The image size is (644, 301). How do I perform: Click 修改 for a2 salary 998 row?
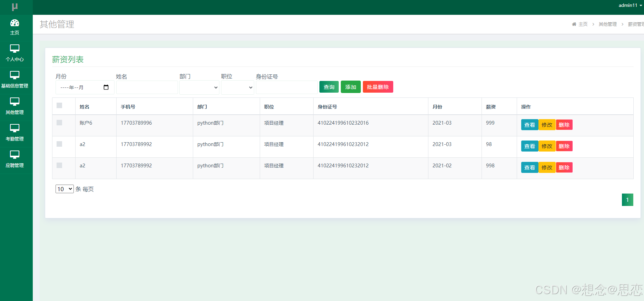point(547,167)
